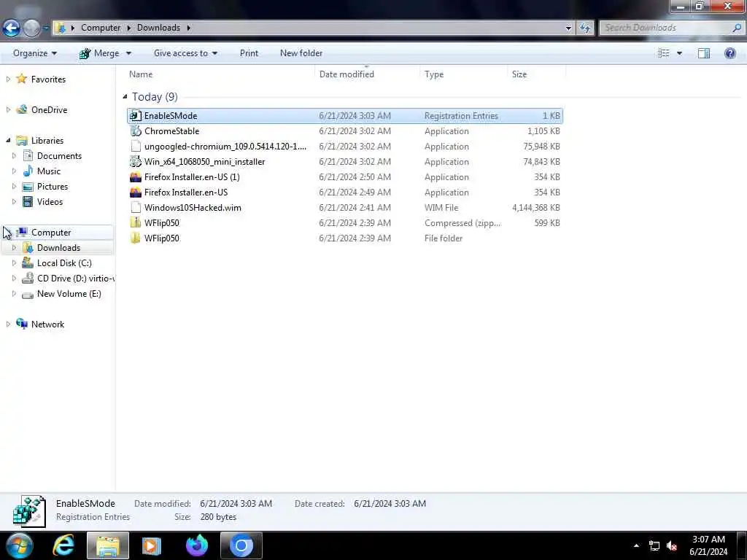Image resolution: width=747 pixels, height=560 pixels.
Task: Refresh the Downloads folder view
Action: [x=585, y=28]
